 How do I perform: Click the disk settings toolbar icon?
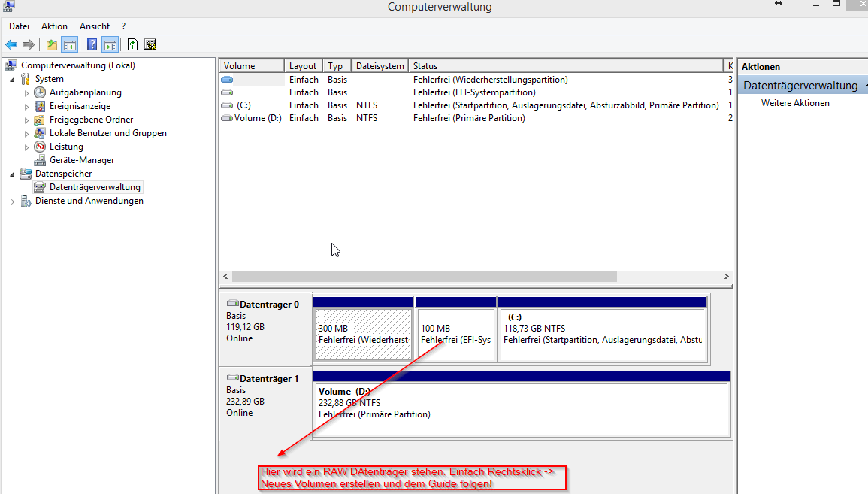point(150,45)
